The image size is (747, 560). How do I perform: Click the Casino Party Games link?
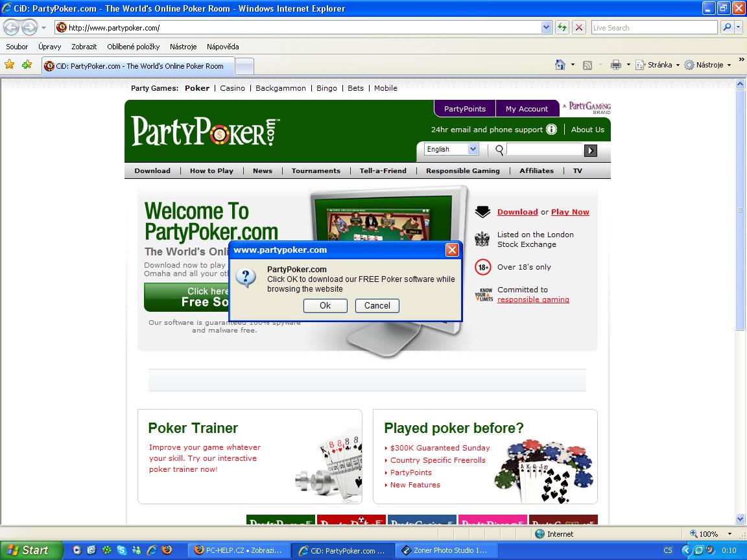[233, 88]
